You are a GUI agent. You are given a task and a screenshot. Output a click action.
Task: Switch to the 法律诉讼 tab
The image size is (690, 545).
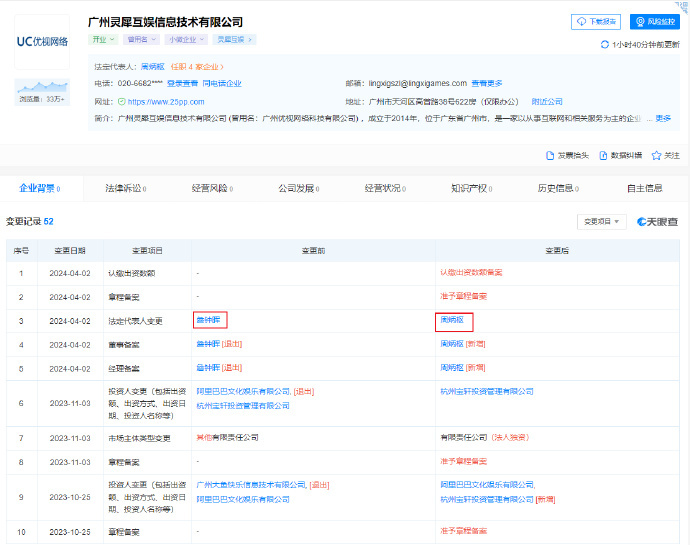[125, 188]
